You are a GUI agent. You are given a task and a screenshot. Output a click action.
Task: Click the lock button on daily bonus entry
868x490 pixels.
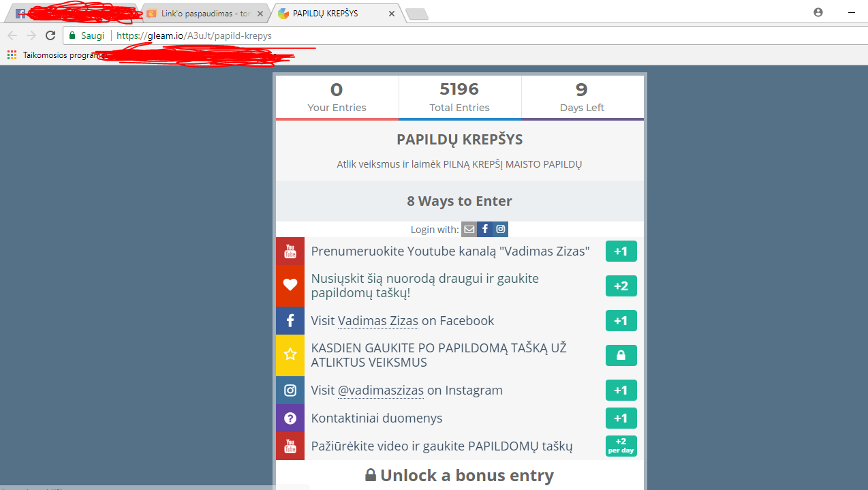621,355
